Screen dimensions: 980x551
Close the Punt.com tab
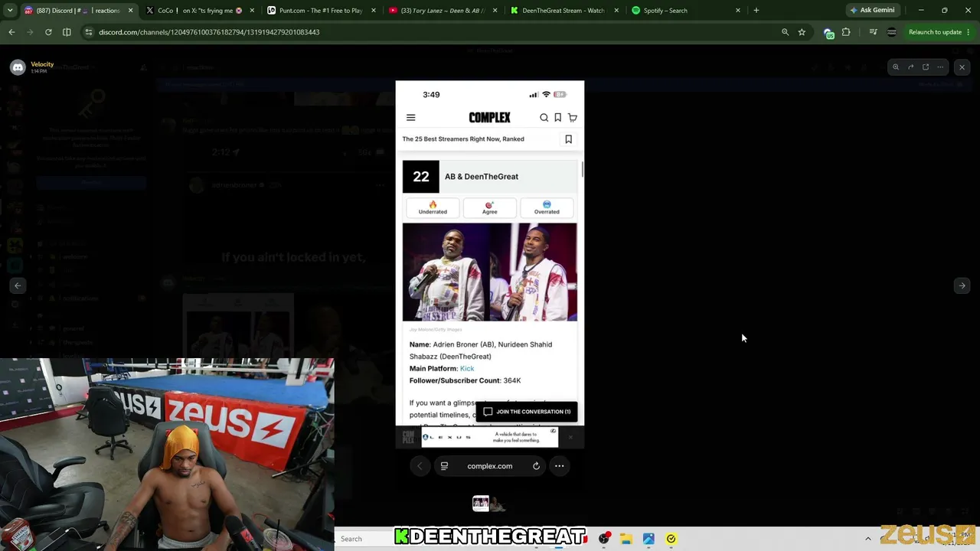[373, 11]
